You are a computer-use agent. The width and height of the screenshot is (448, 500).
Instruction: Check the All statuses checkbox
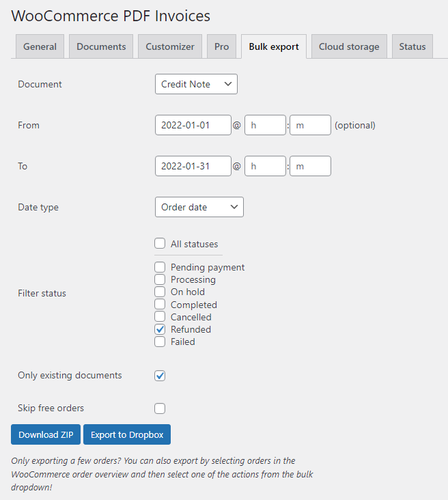click(x=160, y=243)
